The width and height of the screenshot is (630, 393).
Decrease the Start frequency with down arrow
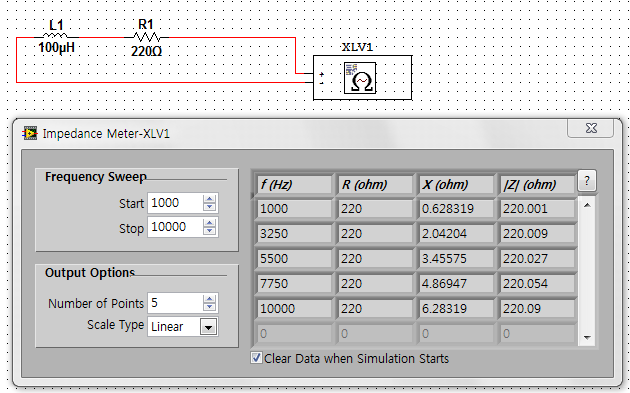click(209, 207)
